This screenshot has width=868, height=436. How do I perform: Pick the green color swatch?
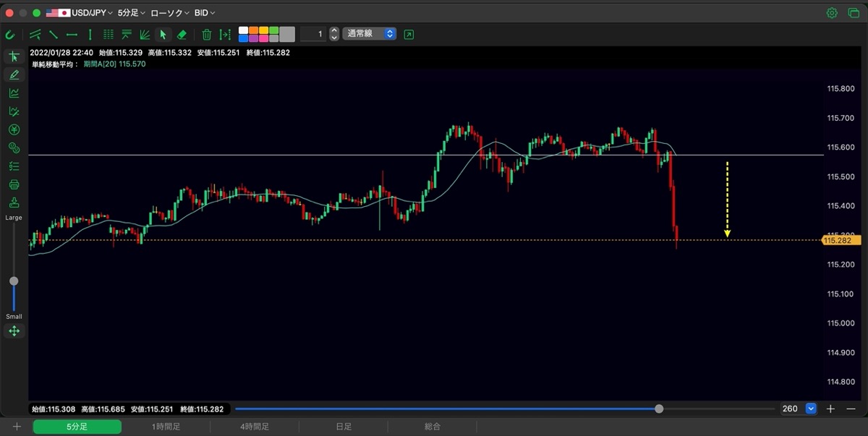click(x=273, y=30)
